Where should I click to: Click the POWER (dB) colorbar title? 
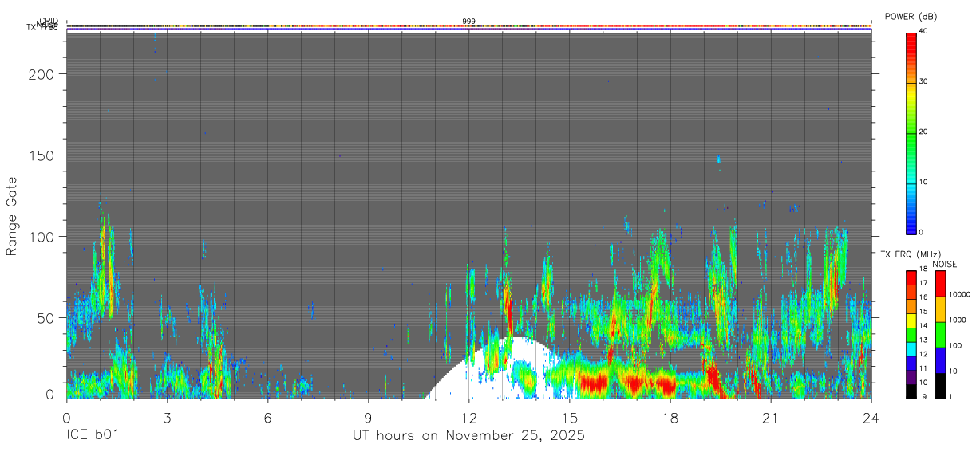(911, 17)
